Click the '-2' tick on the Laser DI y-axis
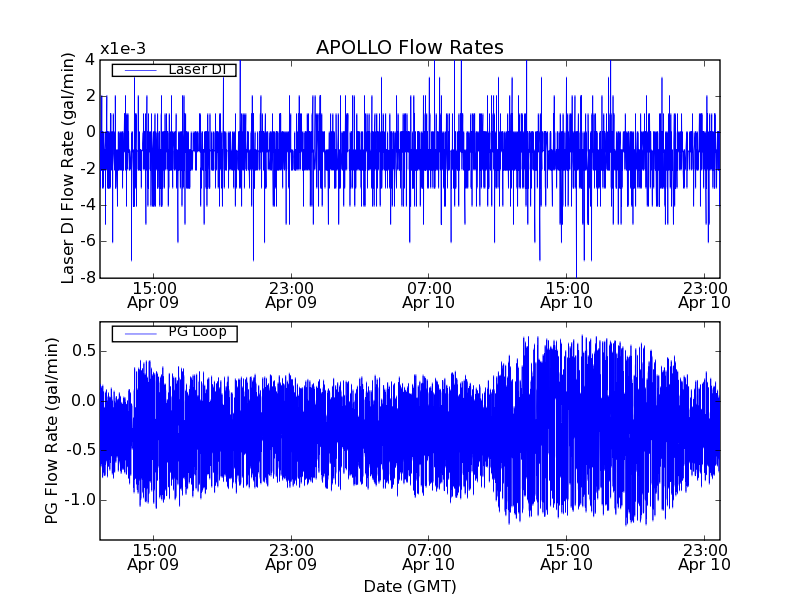Viewport: 800px width, 600px height. click(88, 169)
